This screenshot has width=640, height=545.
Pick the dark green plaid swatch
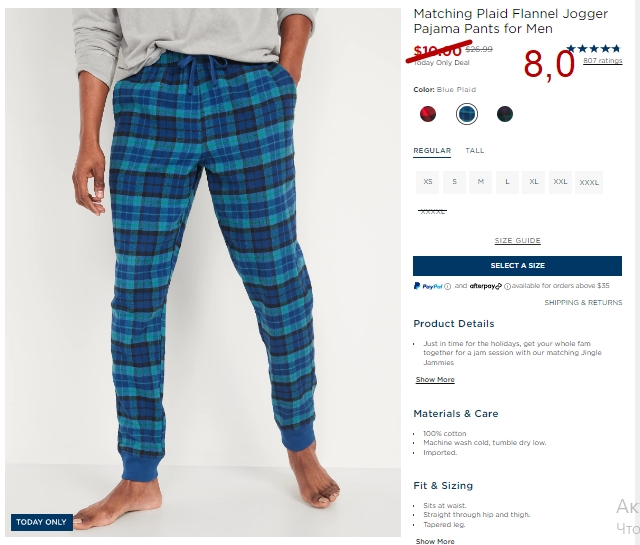point(505,113)
